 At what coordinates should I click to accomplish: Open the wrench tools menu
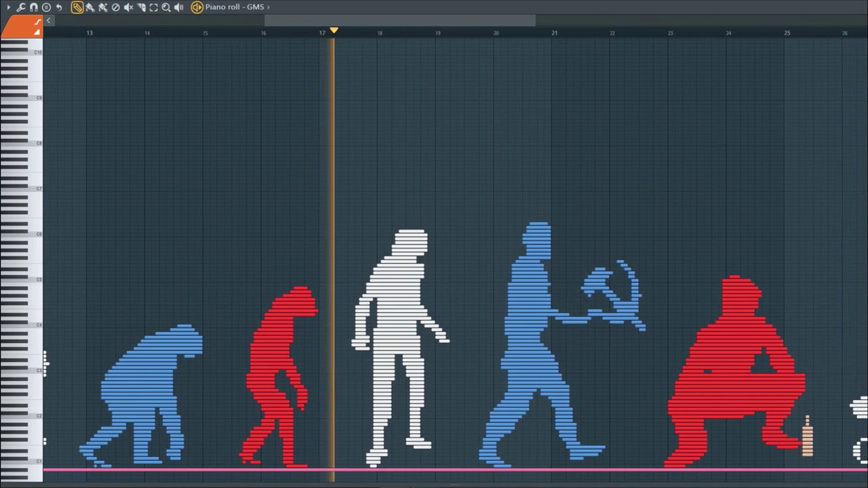[20, 7]
